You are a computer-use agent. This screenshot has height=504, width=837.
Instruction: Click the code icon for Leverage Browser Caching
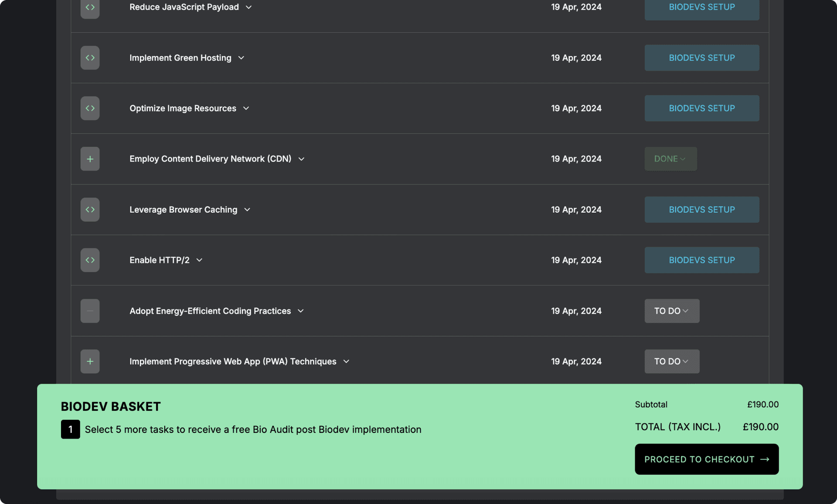[x=90, y=209]
